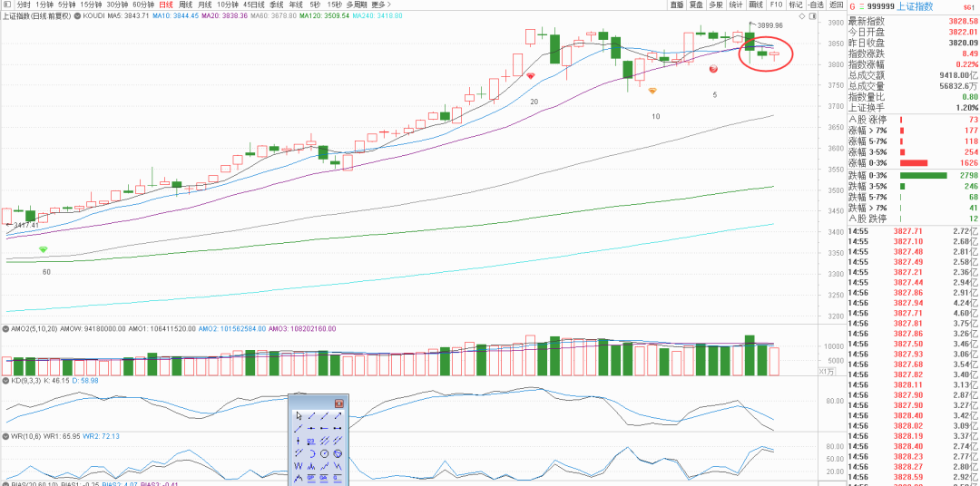This screenshot has height=486, width=980.
Task: Click the A股 涨停 count 73
Action: point(973,120)
